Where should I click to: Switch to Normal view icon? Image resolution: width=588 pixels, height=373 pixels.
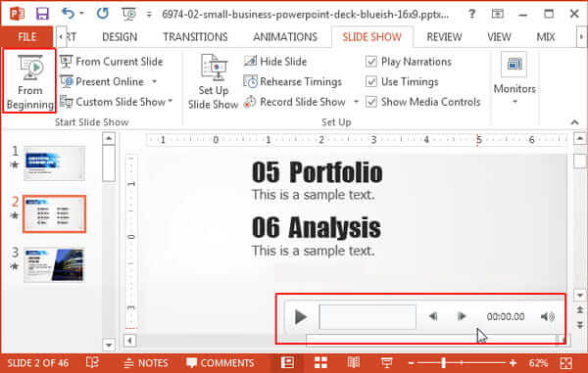pos(287,362)
